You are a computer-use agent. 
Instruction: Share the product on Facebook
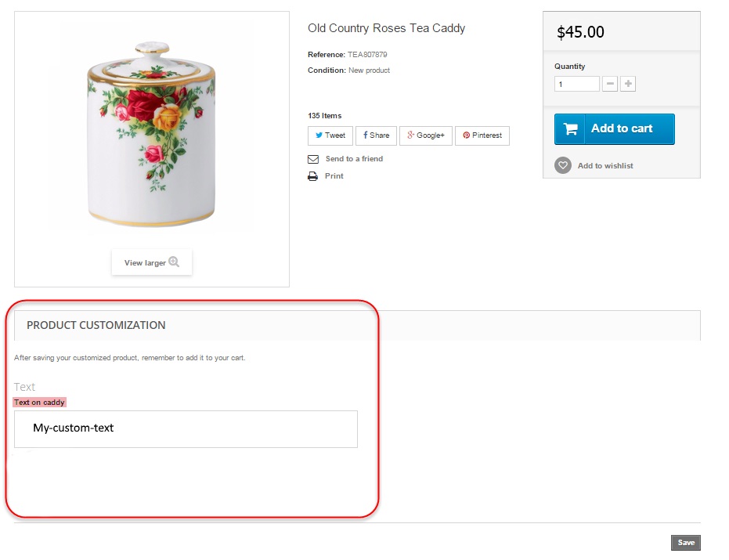[x=376, y=135]
